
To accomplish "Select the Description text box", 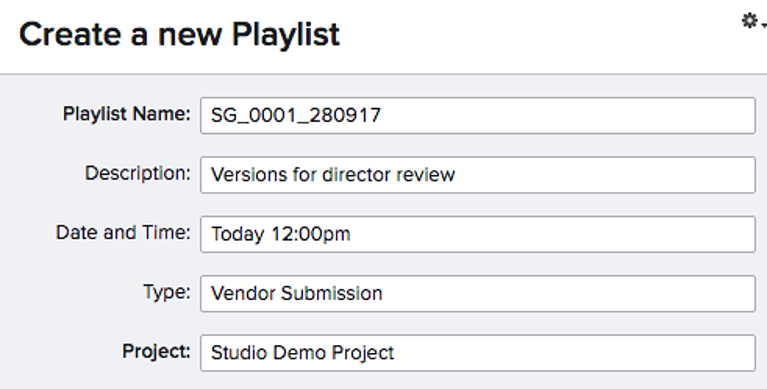I will pyautogui.click(x=478, y=175).
